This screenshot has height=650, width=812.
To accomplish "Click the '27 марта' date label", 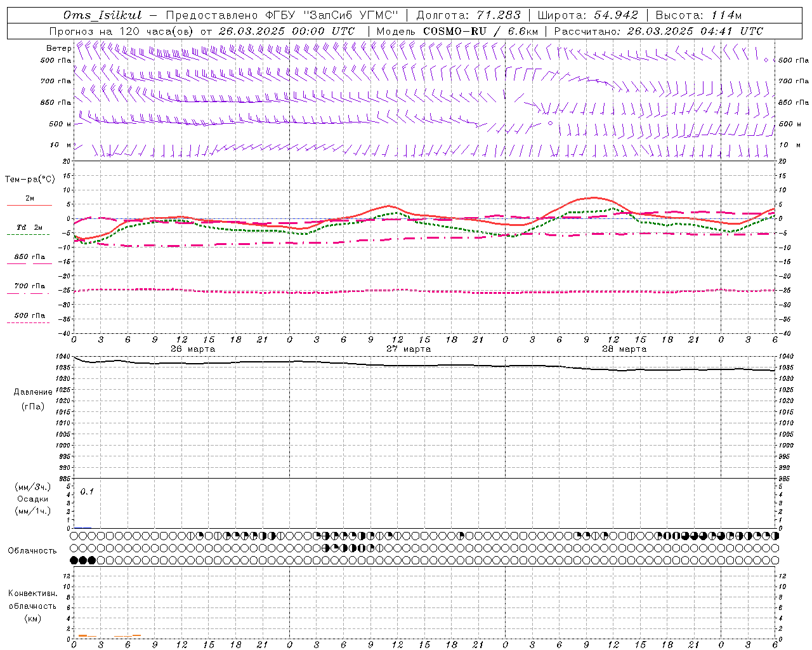I will (409, 348).
